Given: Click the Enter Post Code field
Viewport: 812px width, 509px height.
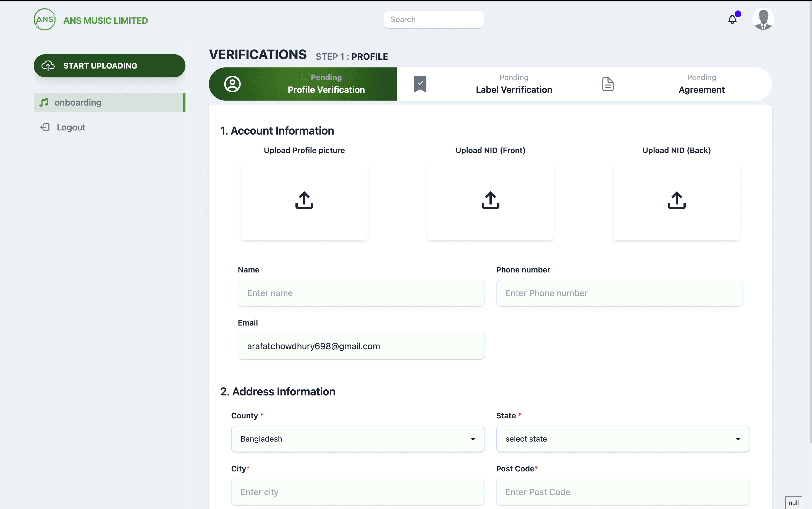Looking at the screenshot, I should (622, 492).
